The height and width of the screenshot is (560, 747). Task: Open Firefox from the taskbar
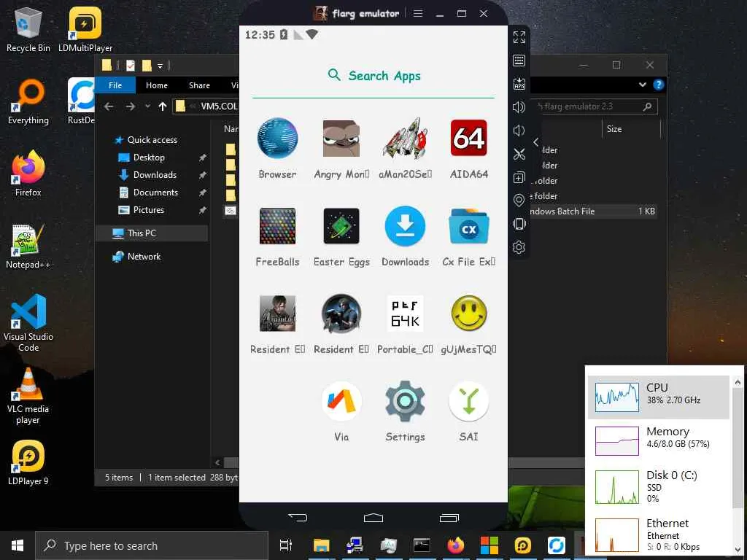[455, 545]
